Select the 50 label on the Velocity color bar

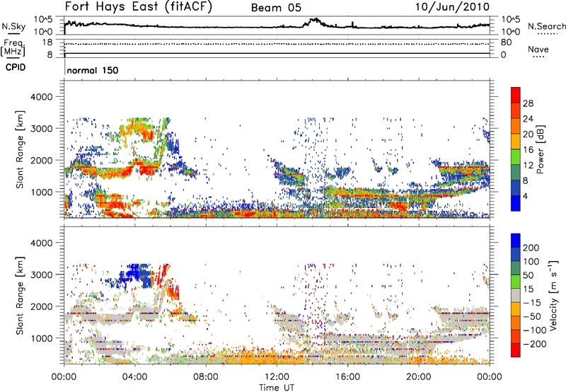click(528, 275)
